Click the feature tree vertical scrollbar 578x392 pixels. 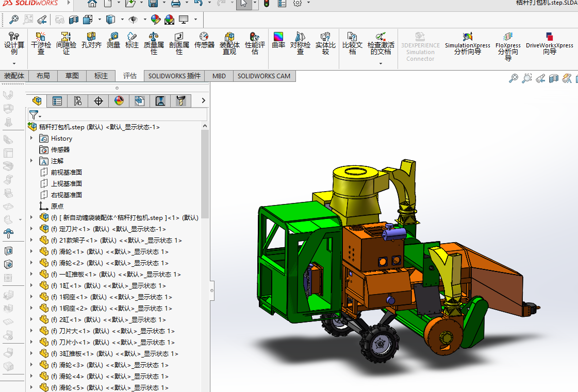click(205, 175)
